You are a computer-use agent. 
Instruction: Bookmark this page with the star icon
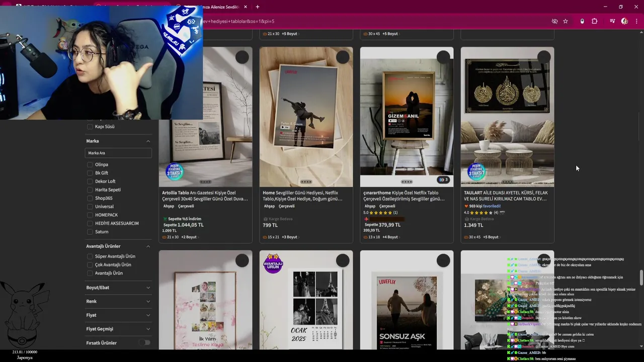[566, 21]
